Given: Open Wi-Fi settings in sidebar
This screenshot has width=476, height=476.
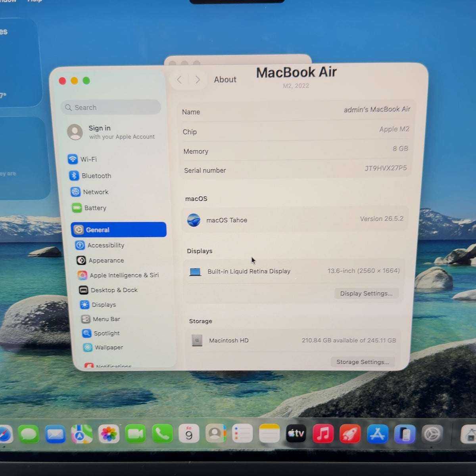Looking at the screenshot, I should (x=83, y=159).
